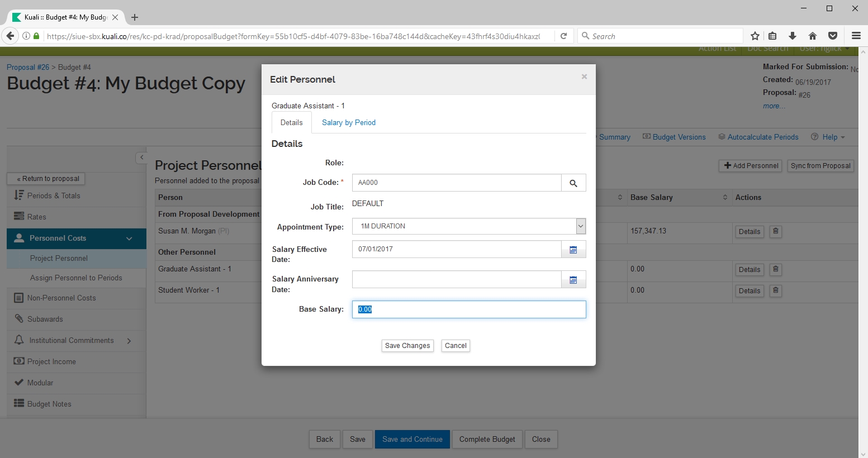Bookmark this page with the star icon
This screenshot has width=868, height=458.
coord(755,36)
